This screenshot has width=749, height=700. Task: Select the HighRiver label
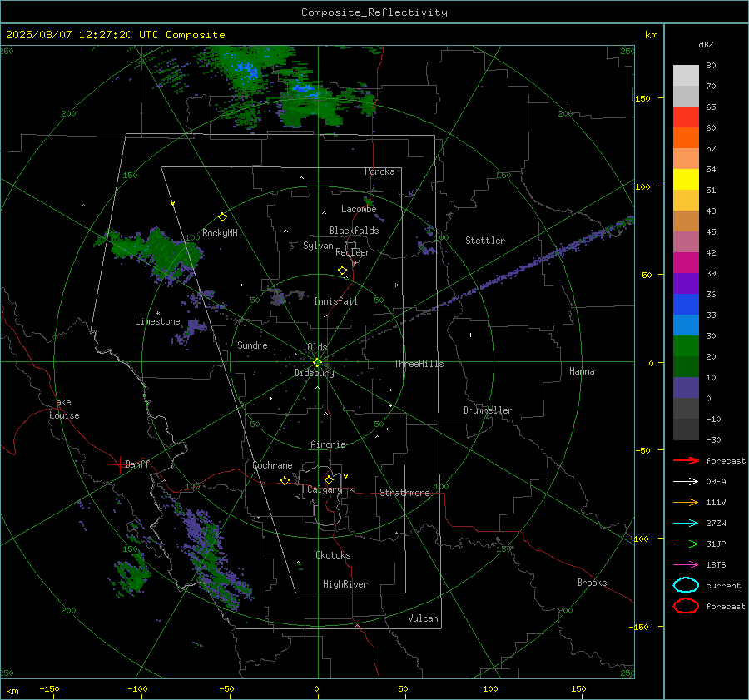pos(345,585)
